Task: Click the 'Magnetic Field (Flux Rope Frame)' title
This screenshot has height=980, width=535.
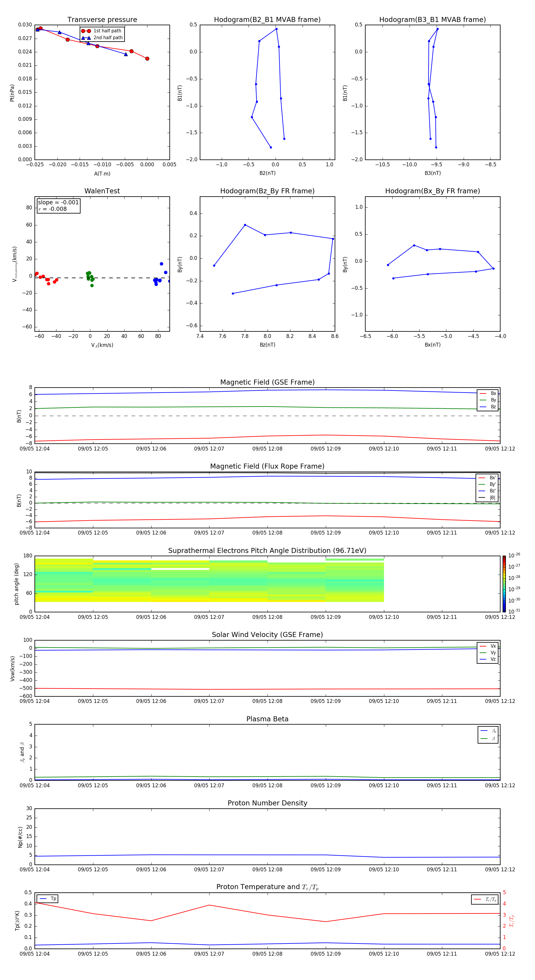Action: click(x=267, y=467)
